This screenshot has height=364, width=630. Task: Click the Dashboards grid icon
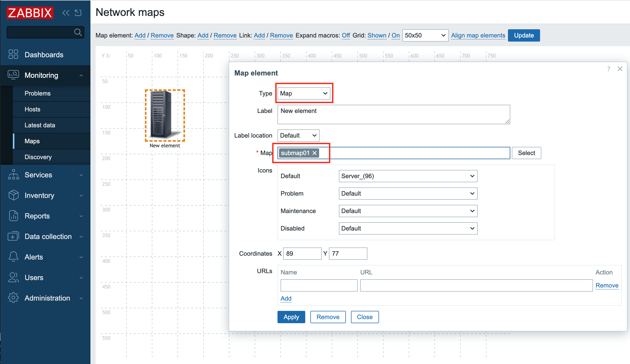pos(13,54)
